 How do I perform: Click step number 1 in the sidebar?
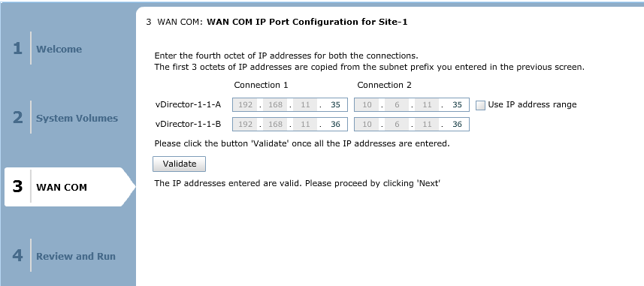17,49
